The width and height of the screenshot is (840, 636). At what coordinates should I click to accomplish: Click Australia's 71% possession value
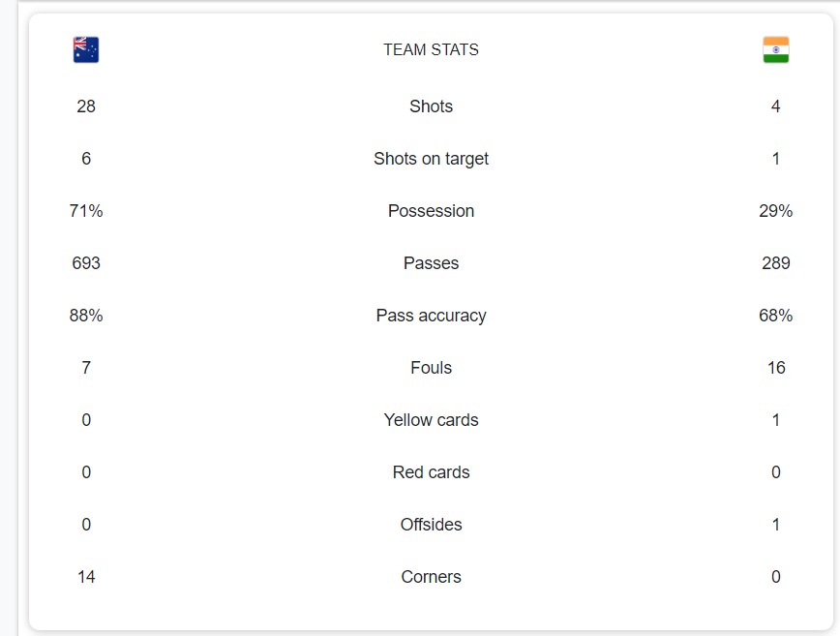click(x=86, y=211)
